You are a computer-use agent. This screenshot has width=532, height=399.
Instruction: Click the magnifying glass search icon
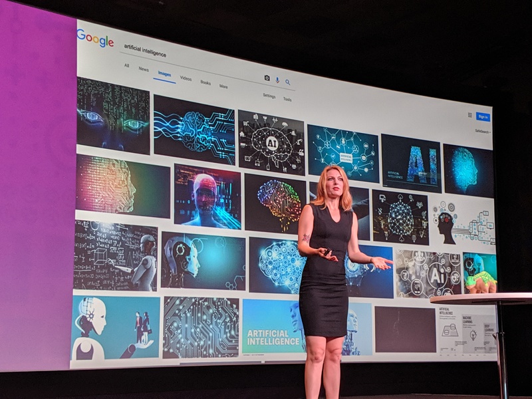pos(288,82)
